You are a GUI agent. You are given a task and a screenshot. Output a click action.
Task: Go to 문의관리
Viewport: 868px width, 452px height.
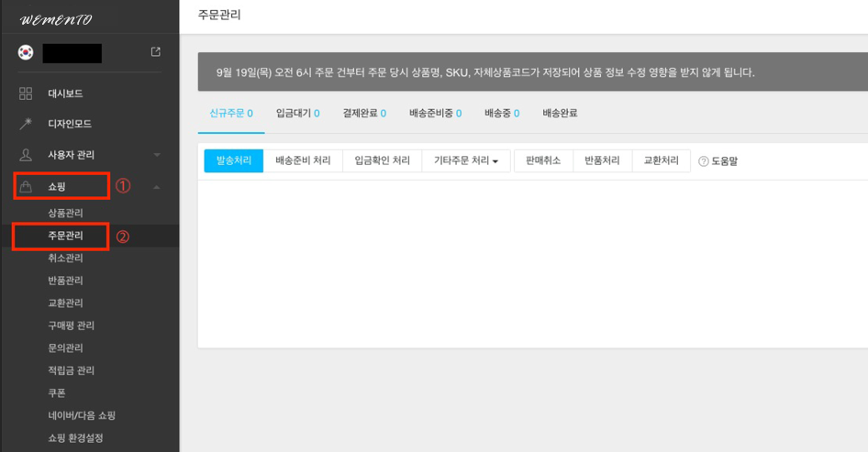[x=65, y=348]
